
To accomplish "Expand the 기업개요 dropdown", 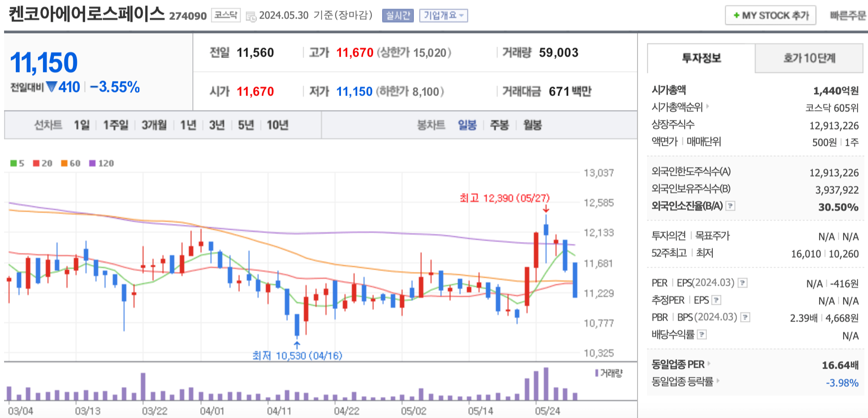I will pos(443,15).
